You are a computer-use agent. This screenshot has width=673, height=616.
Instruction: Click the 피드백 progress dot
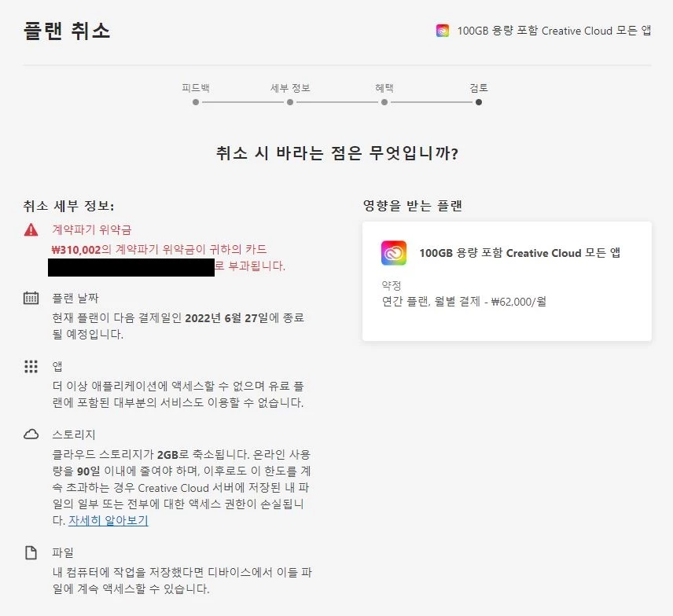(x=196, y=102)
